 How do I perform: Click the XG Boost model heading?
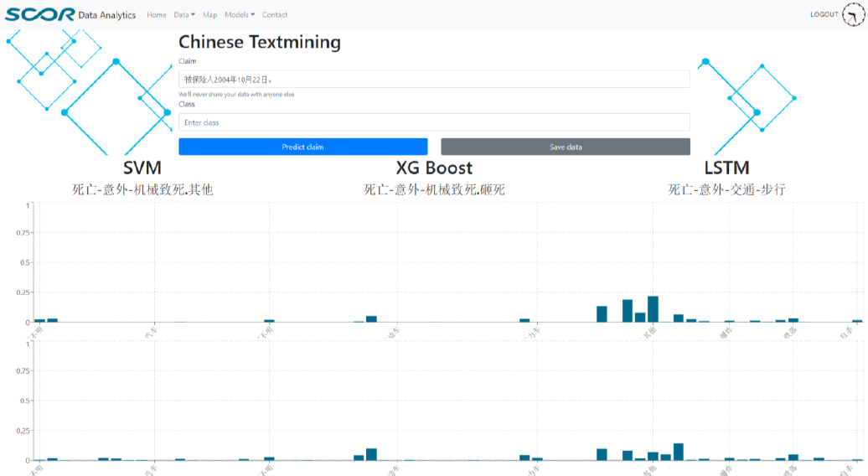[434, 168]
